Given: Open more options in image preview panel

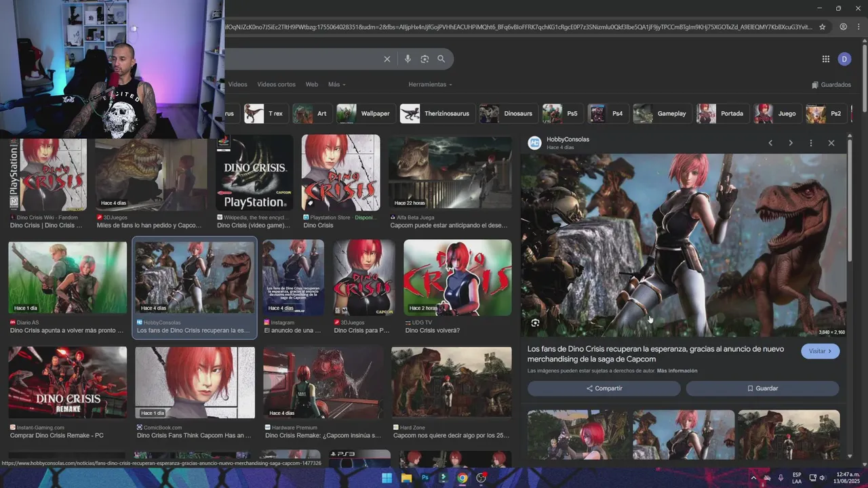Looking at the screenshot, I should [x=811, y=143].
